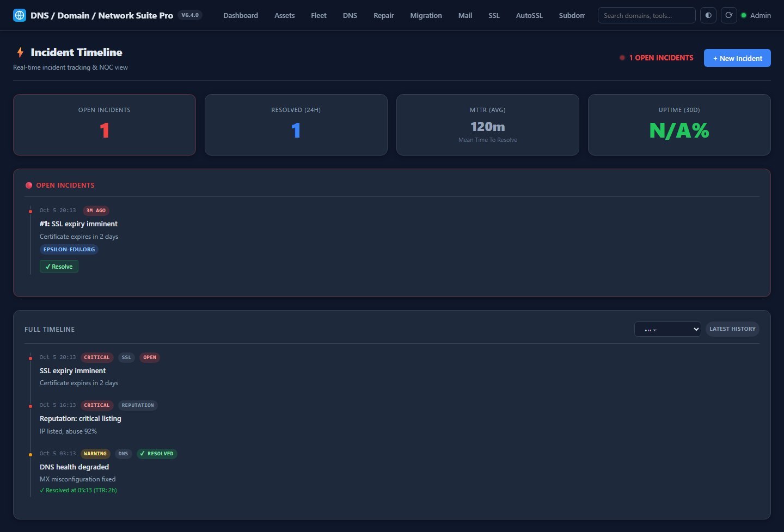Click the globe logo icon in the header
The height and width of the screenshot is (532, 784).
(x=20, y=15)
